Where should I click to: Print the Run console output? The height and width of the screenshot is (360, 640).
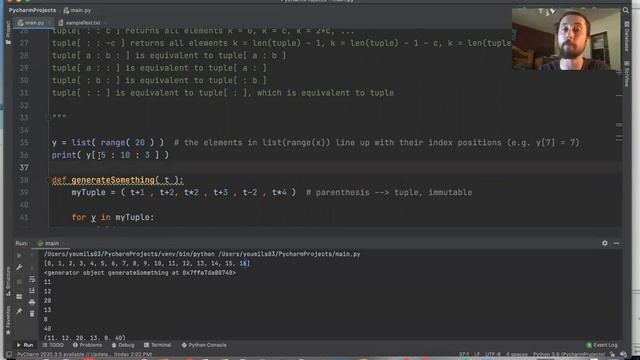click(x=32, y=302)
